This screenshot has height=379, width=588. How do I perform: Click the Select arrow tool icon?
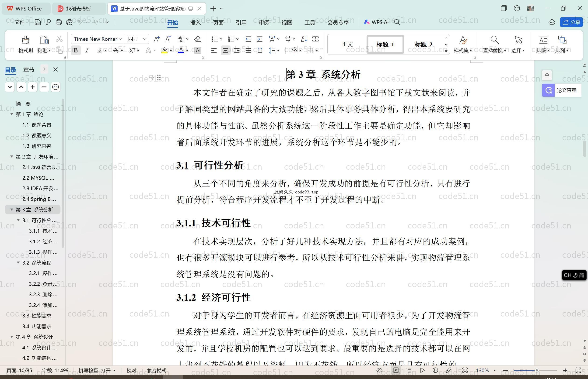coord(518,40)
